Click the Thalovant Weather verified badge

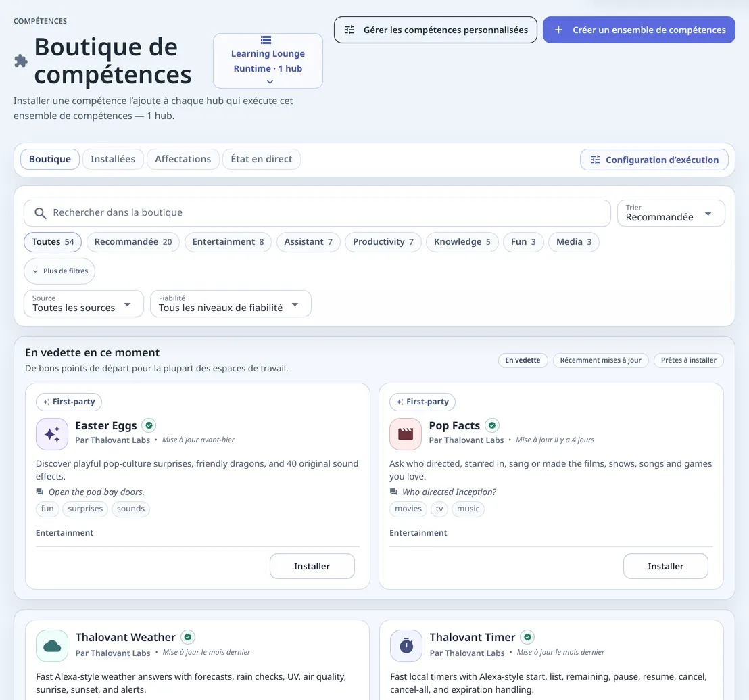(x=188, y=637)
